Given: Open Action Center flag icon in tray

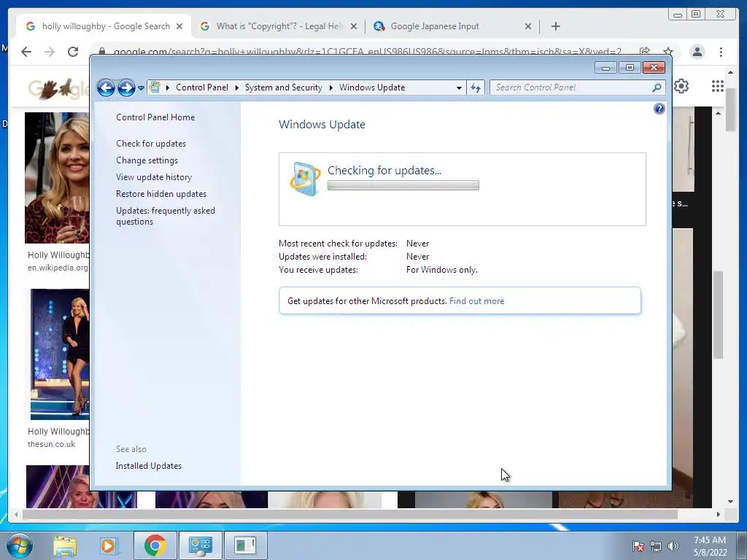Looking at the screenshot, I should (x=638, y=546).
